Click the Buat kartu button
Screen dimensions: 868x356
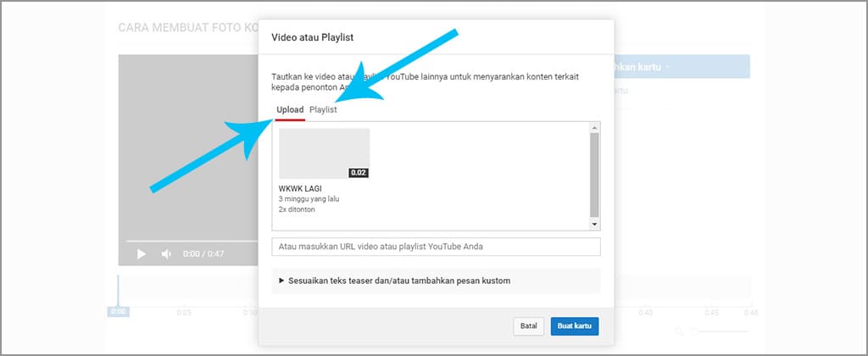(x=574, y=325)
